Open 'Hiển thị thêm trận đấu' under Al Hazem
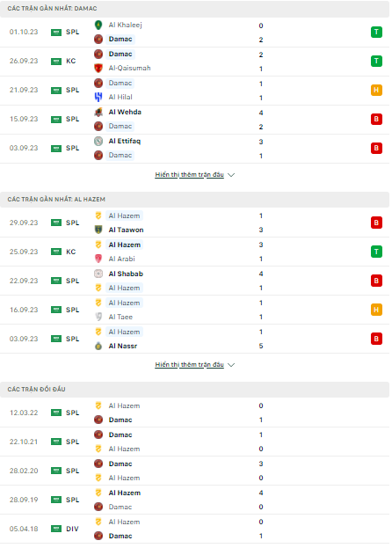392x548 pixels. click(189, 364)
